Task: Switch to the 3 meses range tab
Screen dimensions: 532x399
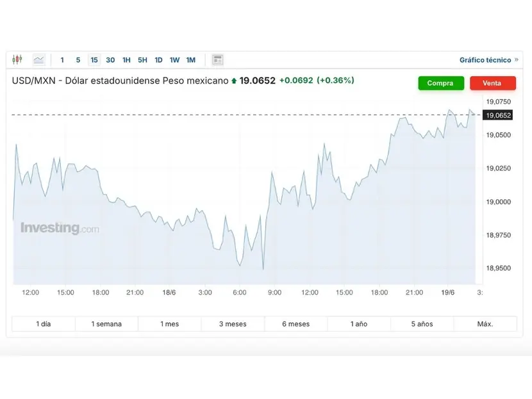Action: (233, 324)
